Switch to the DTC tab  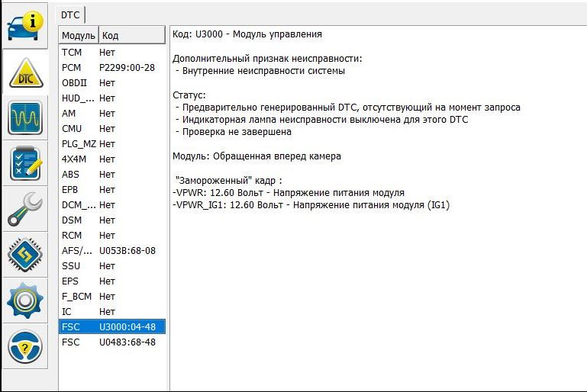[72, 14]
